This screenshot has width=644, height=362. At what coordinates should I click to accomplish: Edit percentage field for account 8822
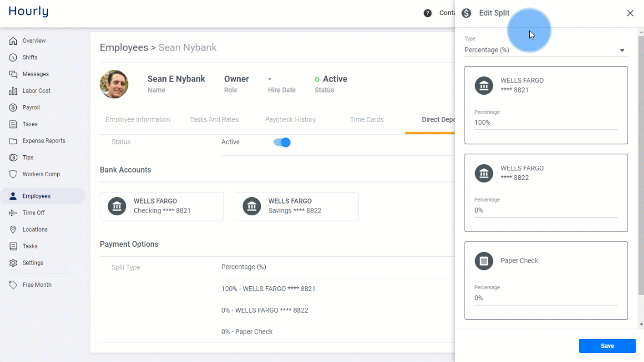tap(546, 210)
